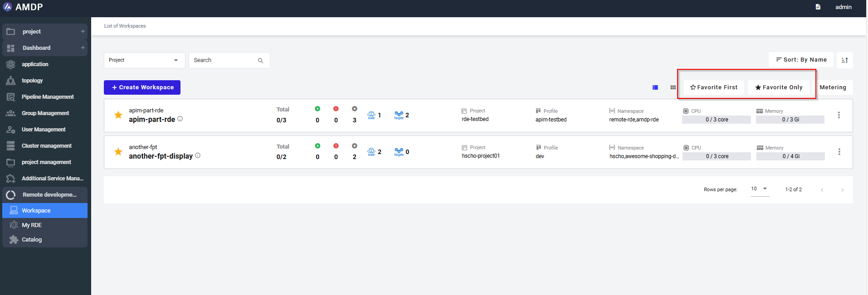Click info icon beside apim-part-rde

[180, 119]
